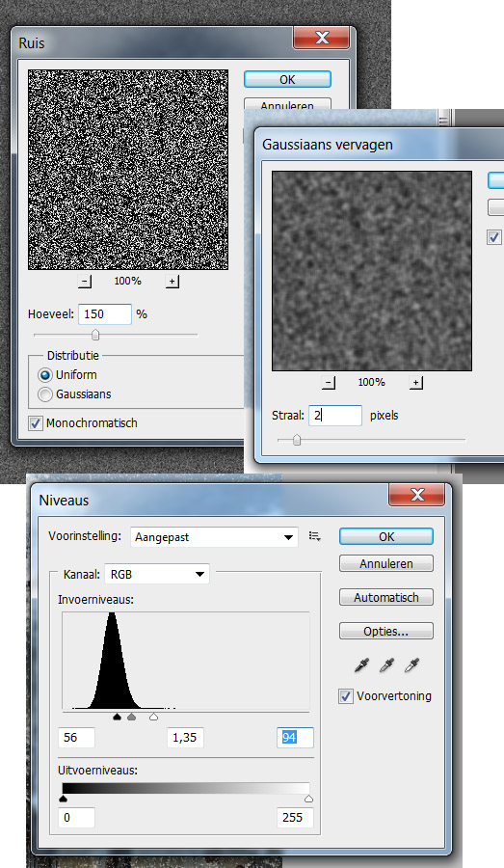
Task: Select the white point eyedropper
Action: 411,665
